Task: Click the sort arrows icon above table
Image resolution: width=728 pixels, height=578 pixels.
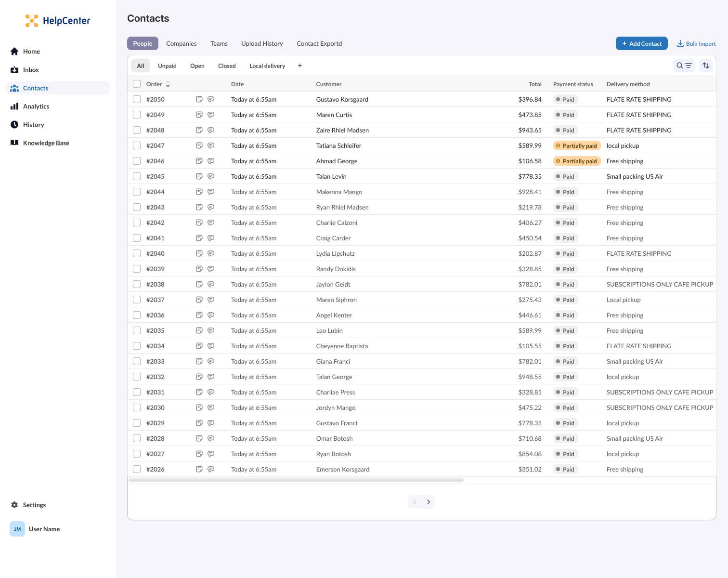Action: pos(706,66)
